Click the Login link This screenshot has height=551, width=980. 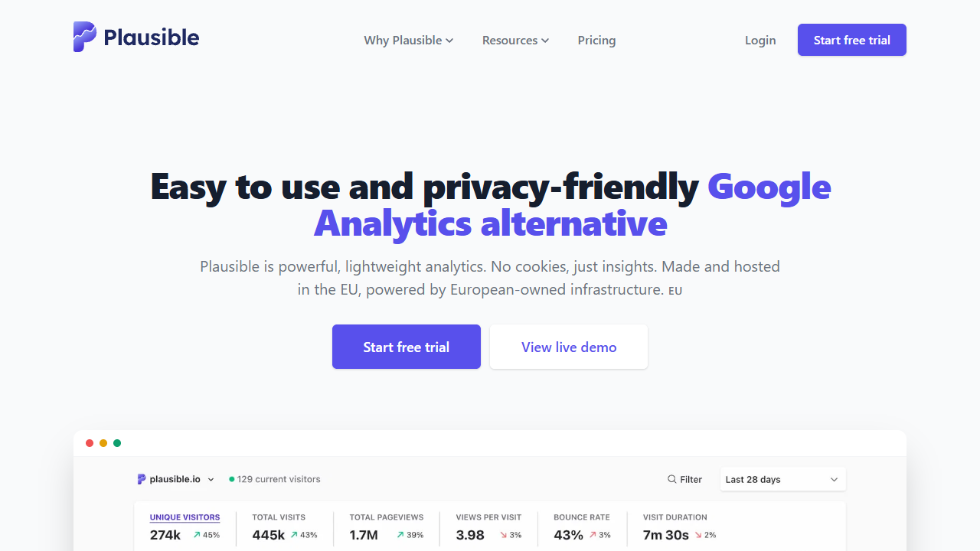pos(760,40)
